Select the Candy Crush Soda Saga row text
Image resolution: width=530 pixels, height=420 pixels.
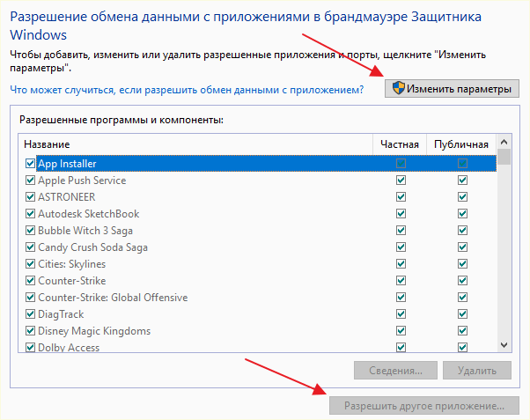pyautogui.click(x=92, y=247)
